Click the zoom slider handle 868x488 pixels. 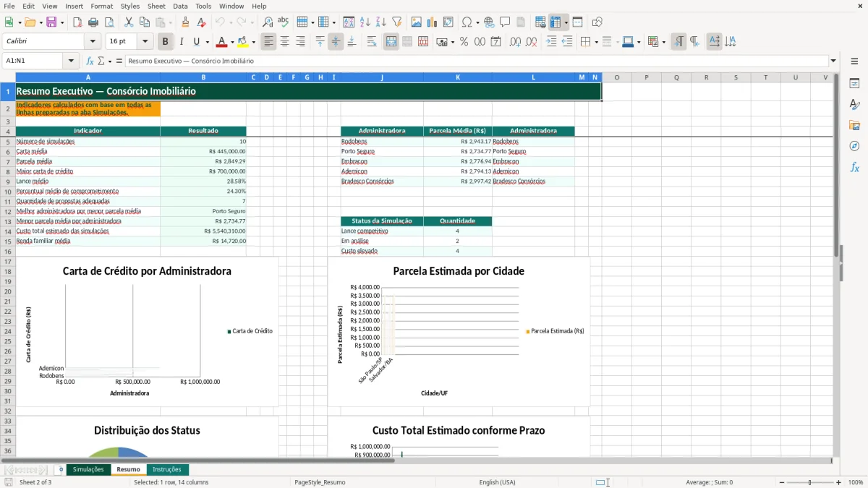[x=809, y=482]
